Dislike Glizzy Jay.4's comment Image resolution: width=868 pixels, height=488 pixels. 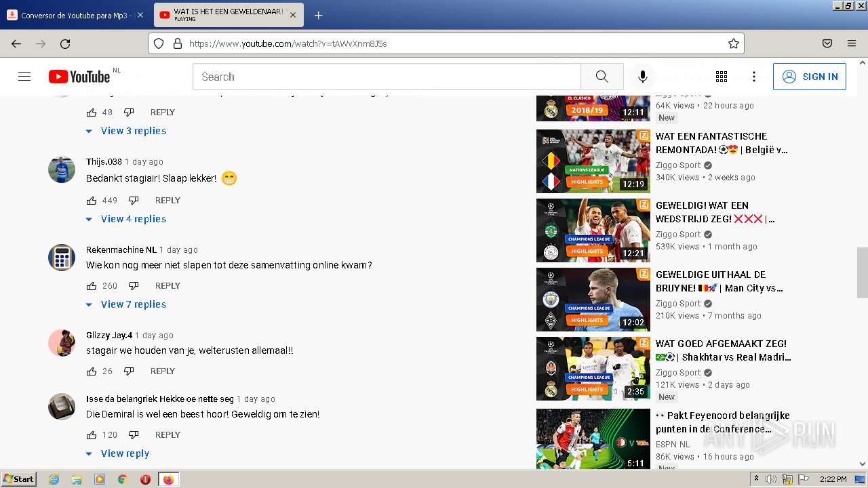pyautogui.click(x=129, y=371)
